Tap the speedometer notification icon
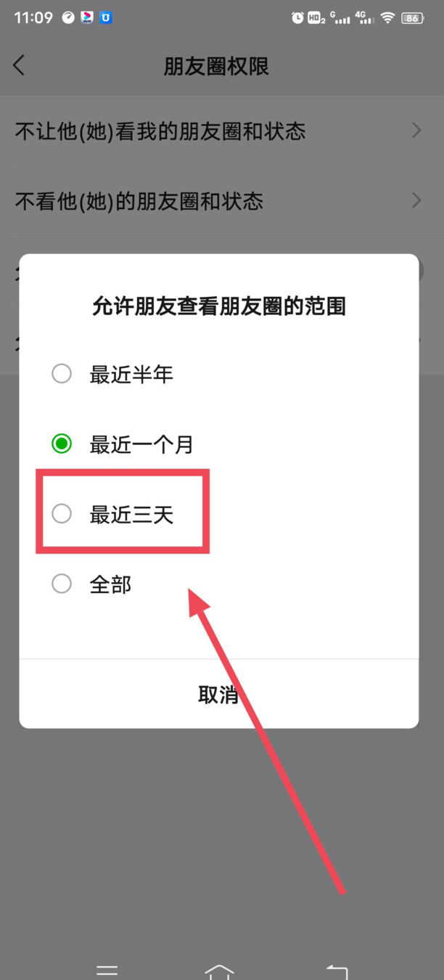The image size is (444, 980). point(68,17)
